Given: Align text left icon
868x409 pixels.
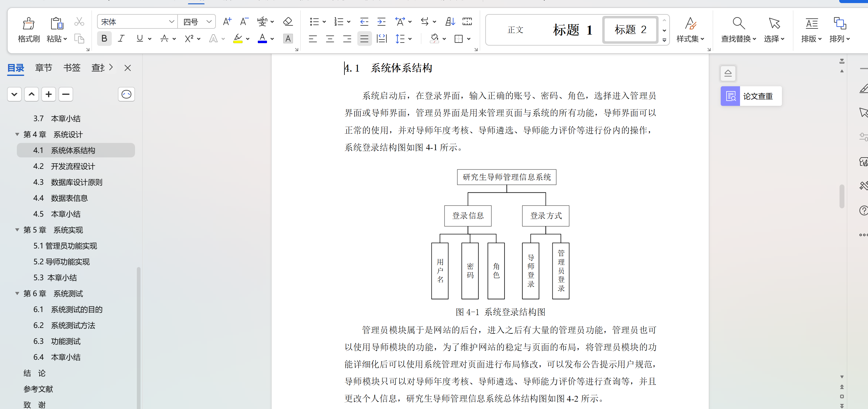Looking at the screenshot, I should click(x=313, y=39).
